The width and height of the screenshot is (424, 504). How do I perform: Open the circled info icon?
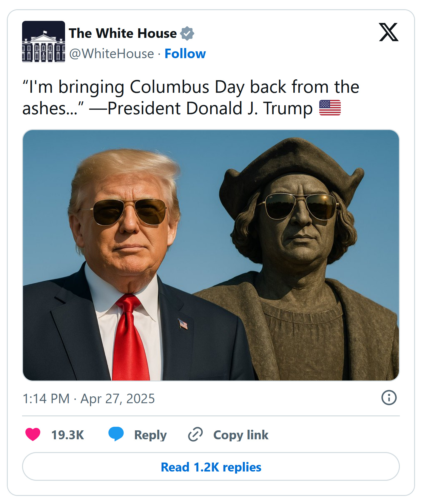pyautogui.click(x=389, y=398)
